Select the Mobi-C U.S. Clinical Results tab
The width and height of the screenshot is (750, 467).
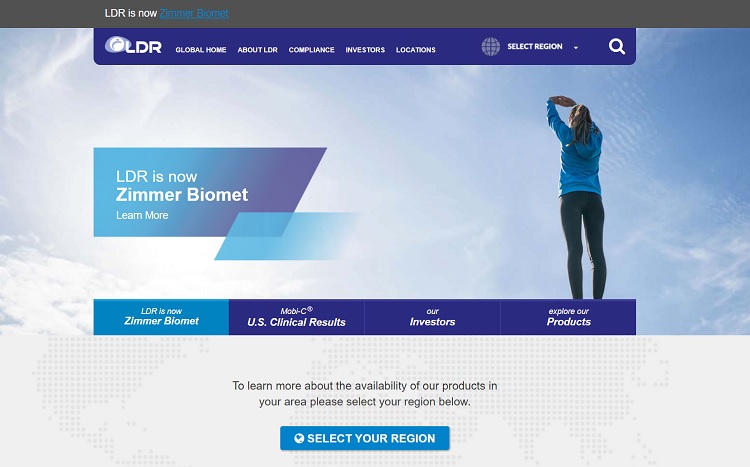tap(297, 317)
